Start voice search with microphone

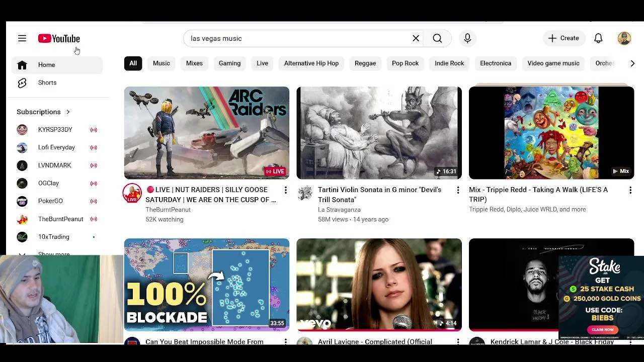coord(467,38)
